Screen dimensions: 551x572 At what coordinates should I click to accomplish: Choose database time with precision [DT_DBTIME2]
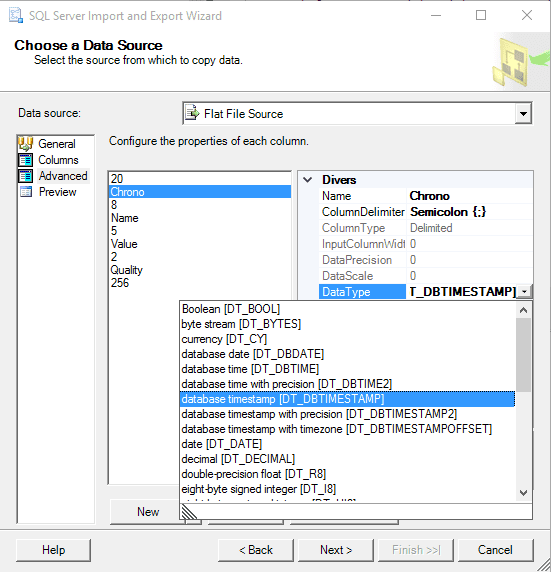(347, 384)
